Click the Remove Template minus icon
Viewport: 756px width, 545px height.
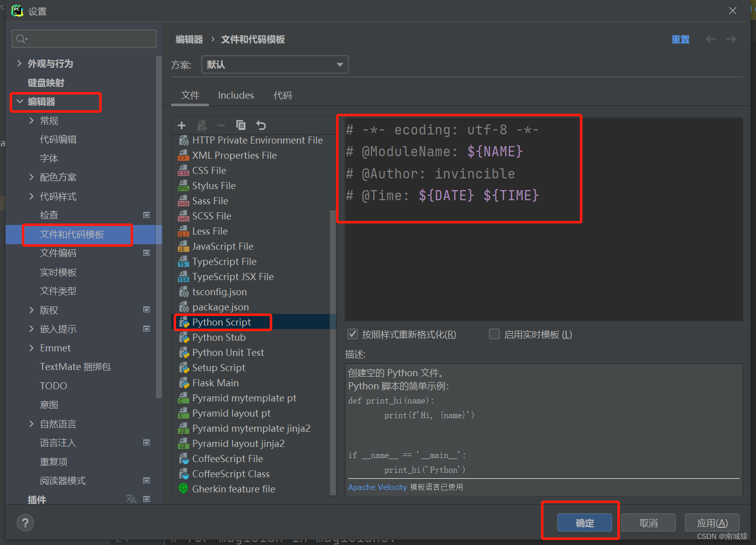click(221, 125)
